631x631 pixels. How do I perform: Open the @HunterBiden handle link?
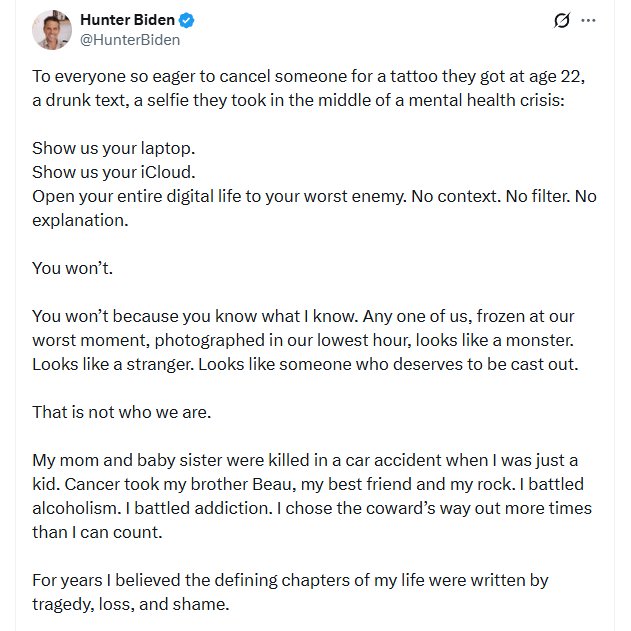pyautogui.click(x=130, y=40)
